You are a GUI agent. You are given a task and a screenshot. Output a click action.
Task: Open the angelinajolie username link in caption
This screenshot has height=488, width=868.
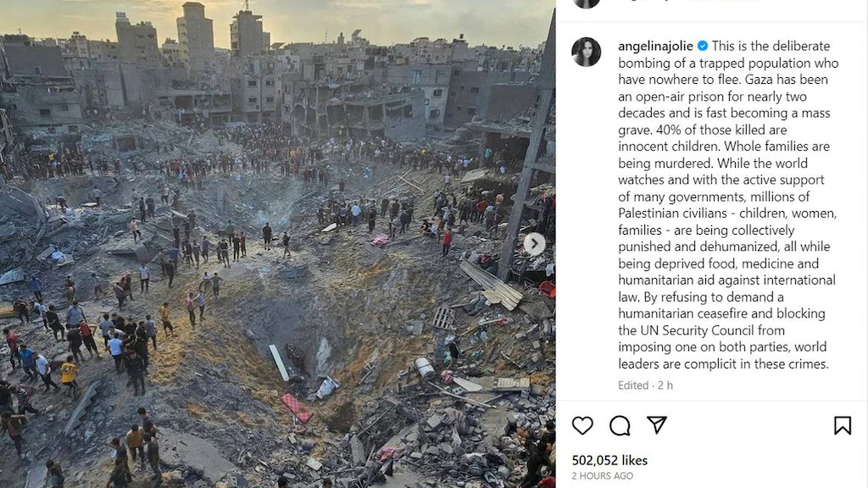pos(655,46)
